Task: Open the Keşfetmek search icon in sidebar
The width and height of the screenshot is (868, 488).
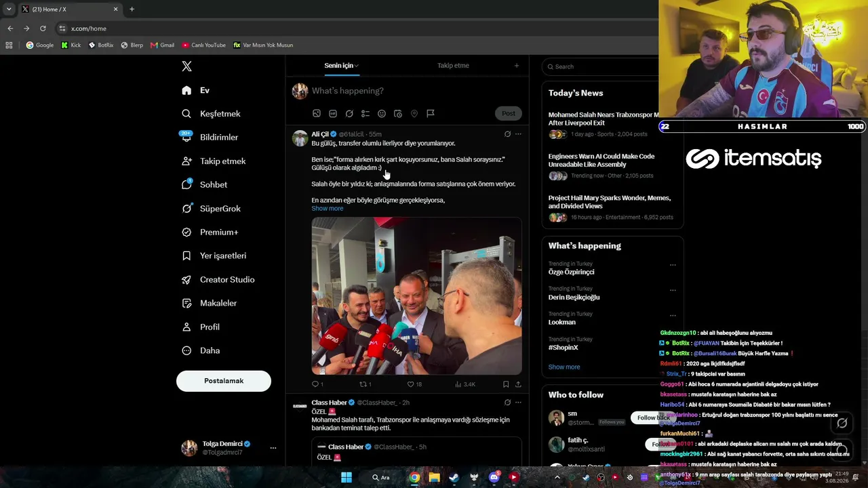Action: pyautogui.click(x=186, y=114)
